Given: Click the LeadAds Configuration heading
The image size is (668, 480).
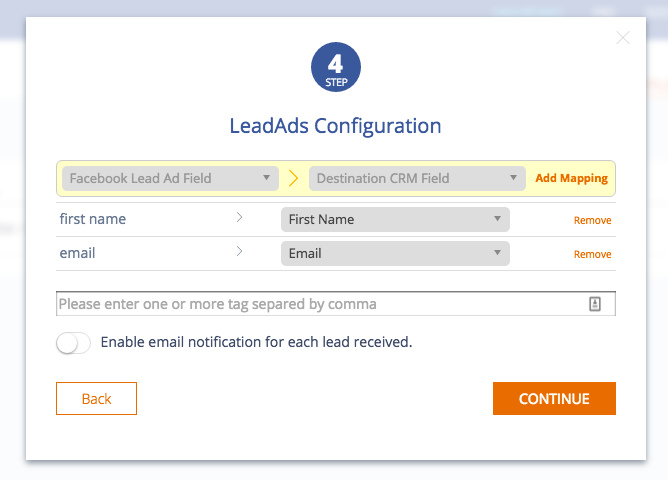Looking at the screenshot, I should (335, 126).
